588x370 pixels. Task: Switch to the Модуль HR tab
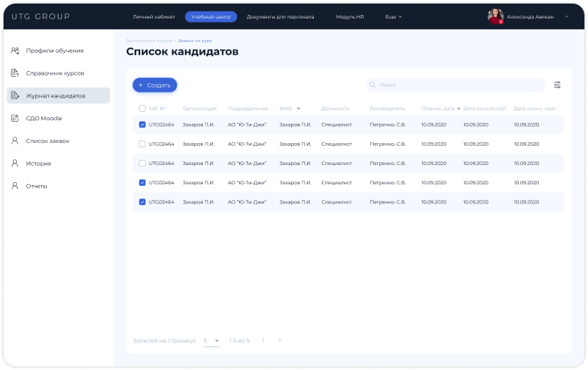[x=350, y=17]
